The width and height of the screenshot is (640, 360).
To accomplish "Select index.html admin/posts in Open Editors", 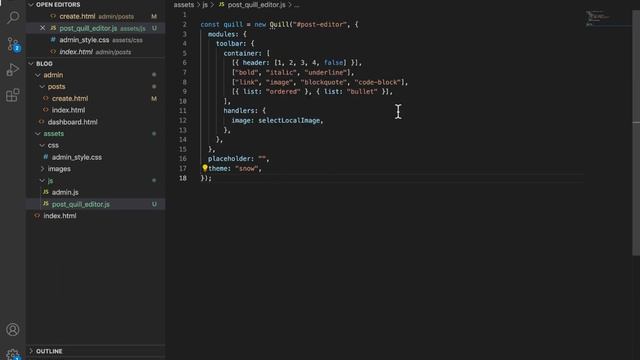I will tap(96, 52).
